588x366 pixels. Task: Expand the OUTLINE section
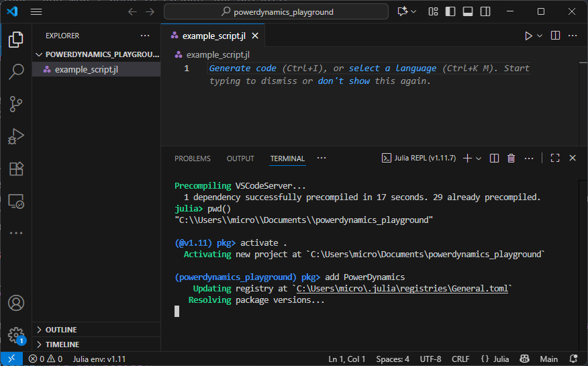(60, 330)
